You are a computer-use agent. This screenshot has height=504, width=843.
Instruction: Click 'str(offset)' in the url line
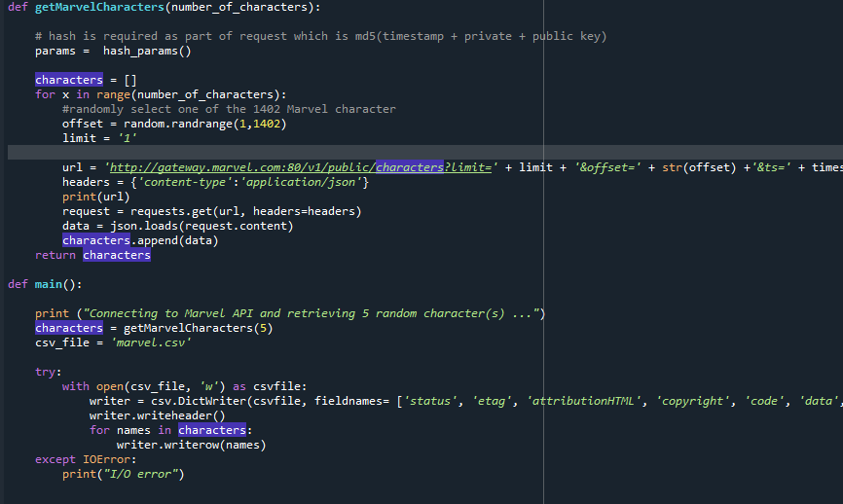(x=699, y=167)
